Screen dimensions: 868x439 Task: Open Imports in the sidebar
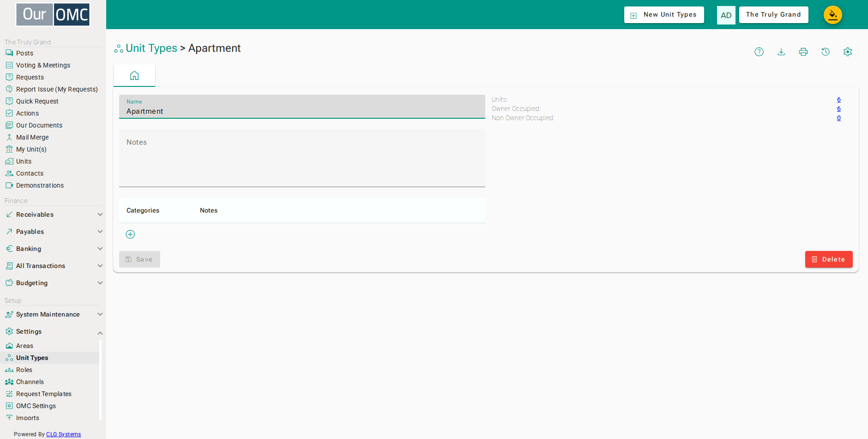click(28, 418)
